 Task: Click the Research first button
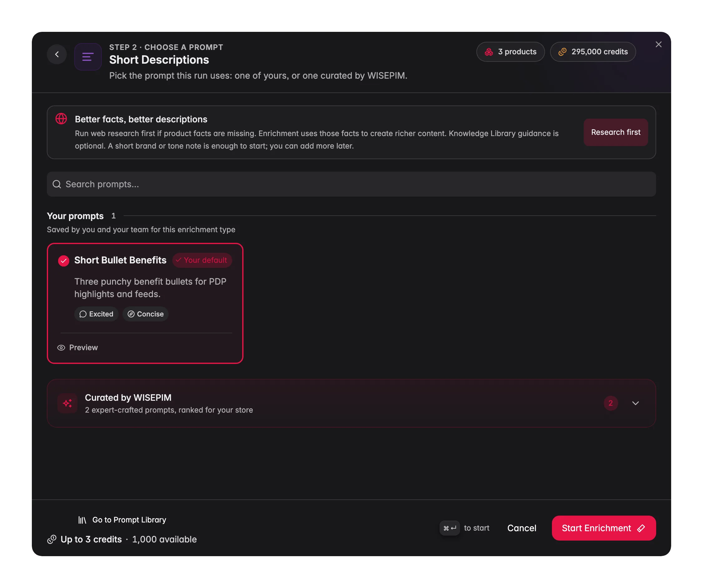(x=615, y=132)
